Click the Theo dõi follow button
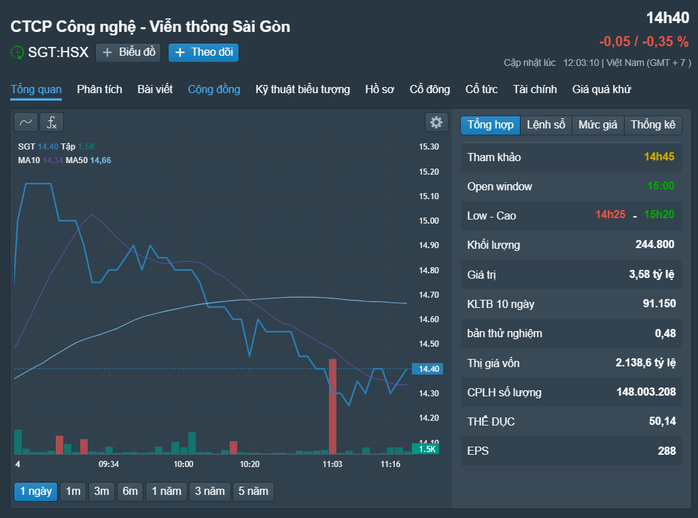 (203, 53)
